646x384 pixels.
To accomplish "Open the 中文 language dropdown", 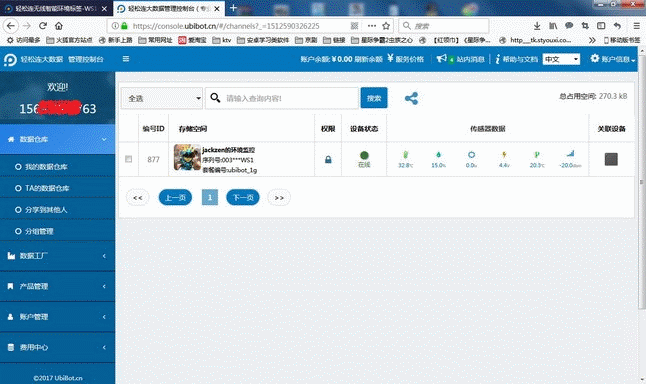I will [x=561, y=59].
